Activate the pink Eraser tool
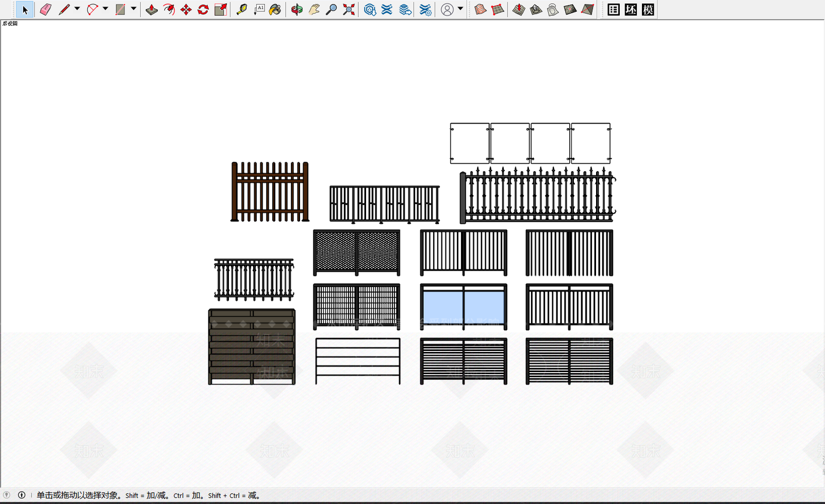825x504 pixels. click(45, 9)
